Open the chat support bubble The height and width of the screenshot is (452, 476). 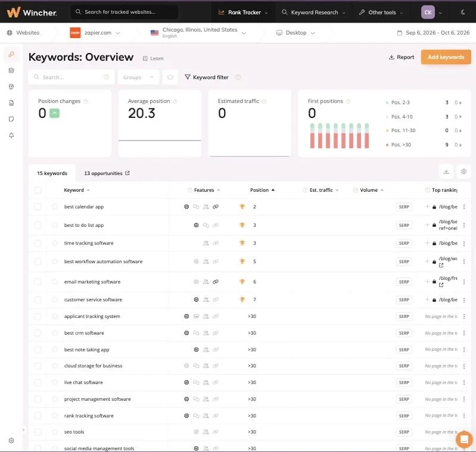tap(464, 439)
